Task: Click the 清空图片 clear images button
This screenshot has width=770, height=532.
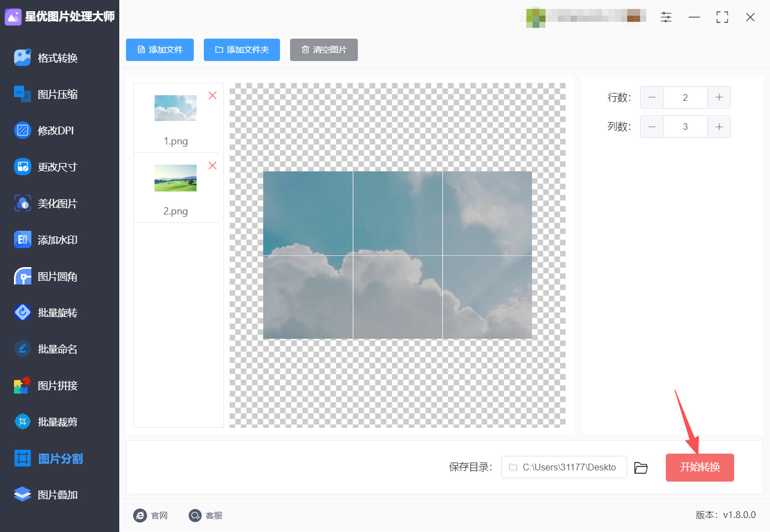Action: pyautogui.click(x=324, y=50)
